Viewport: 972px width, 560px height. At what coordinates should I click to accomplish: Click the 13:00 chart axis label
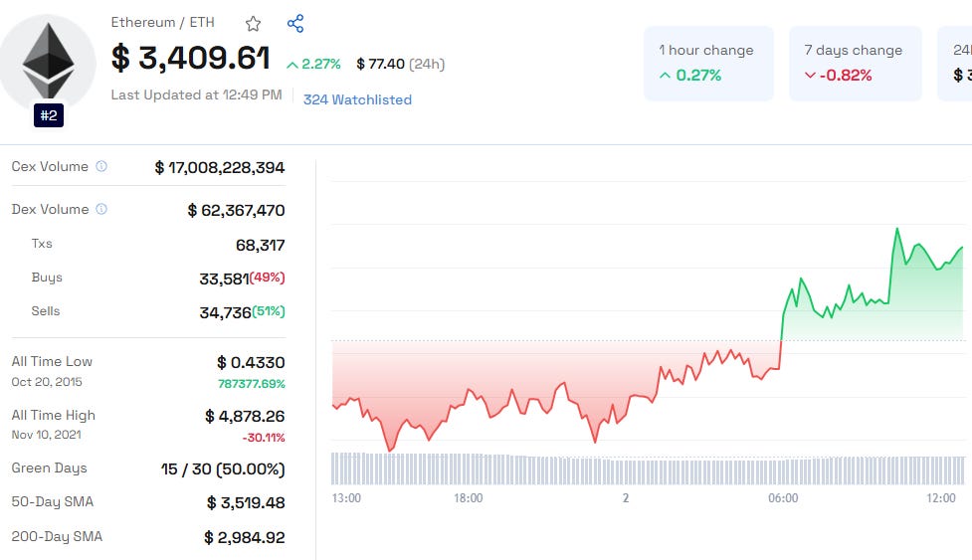[x=346, y=498]
